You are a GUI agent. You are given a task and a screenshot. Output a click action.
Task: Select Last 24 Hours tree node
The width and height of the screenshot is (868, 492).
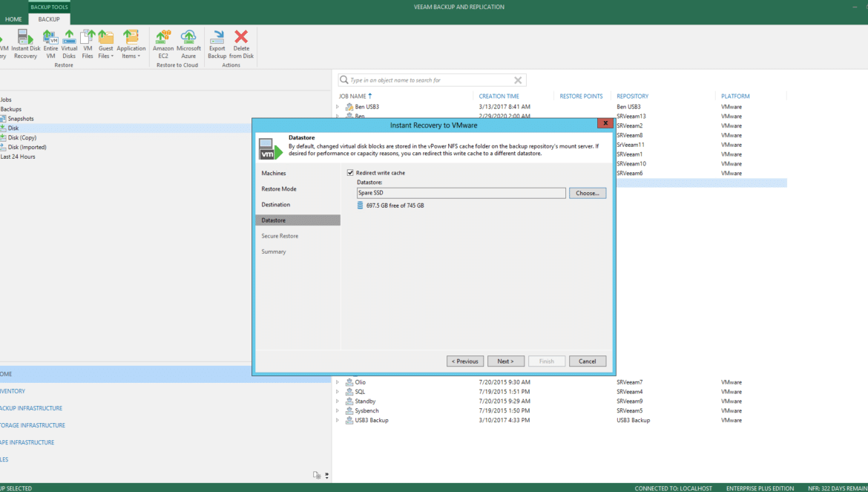[18, 157]
